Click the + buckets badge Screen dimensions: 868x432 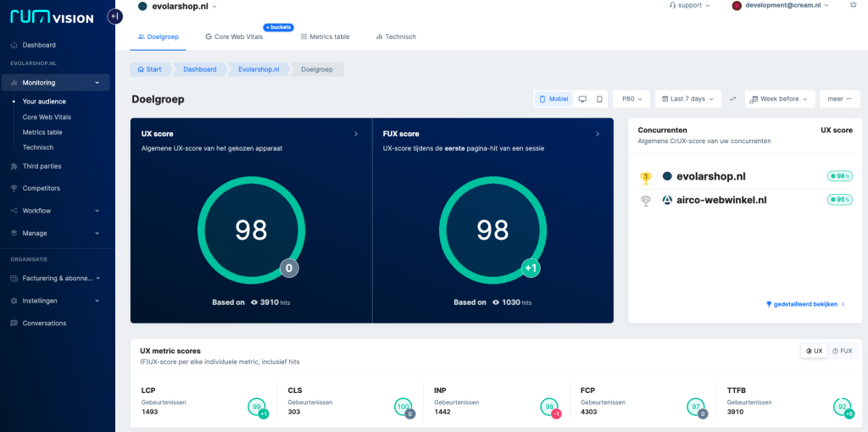(x=278, y=27)
